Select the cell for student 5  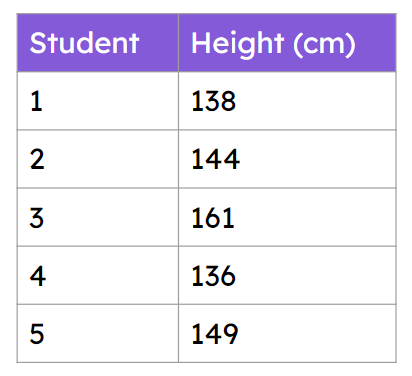click(98, 333)
